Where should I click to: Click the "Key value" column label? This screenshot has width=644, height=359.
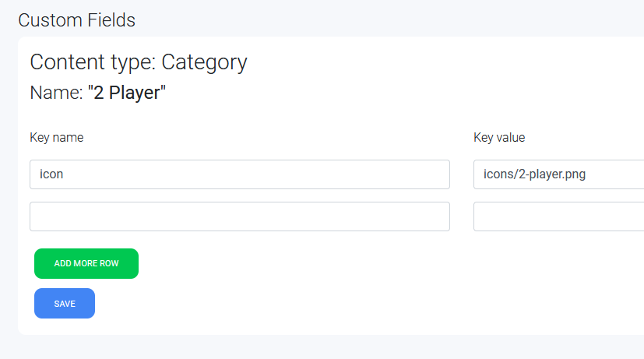499,138
